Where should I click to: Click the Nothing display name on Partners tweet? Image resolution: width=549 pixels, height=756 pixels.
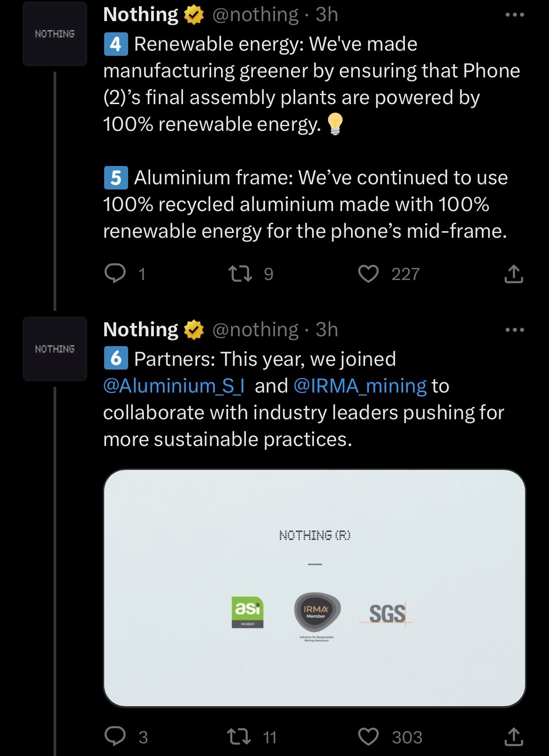pyautogui.click(x=140, y=330)
